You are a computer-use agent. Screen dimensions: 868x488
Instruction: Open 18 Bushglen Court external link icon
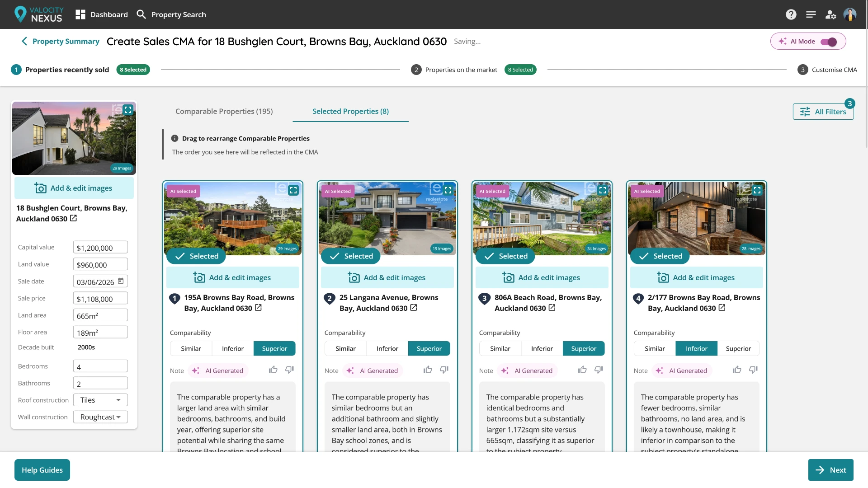(73, 218)
